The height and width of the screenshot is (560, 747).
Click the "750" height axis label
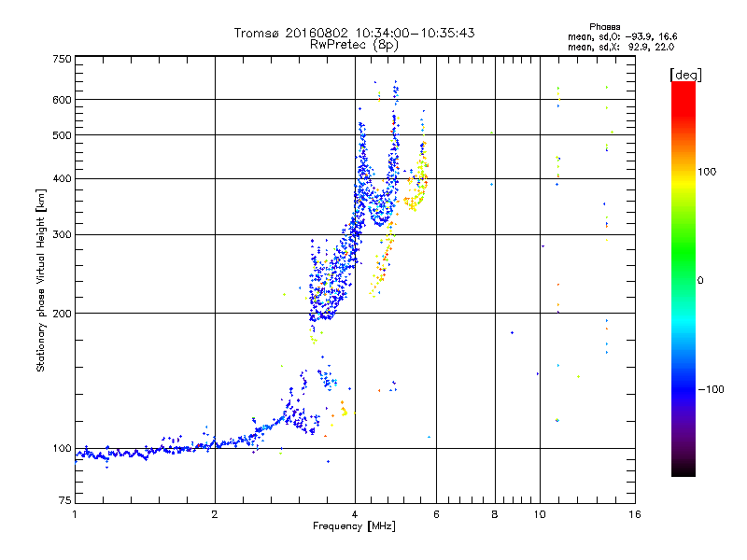pos(62,59)
